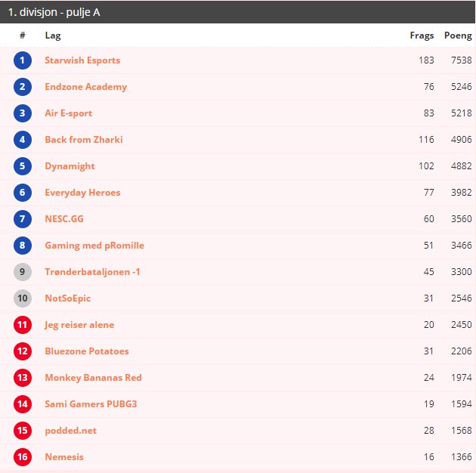
Task: Select Back from Zharki frags value 116
Action: coord(426,140)
